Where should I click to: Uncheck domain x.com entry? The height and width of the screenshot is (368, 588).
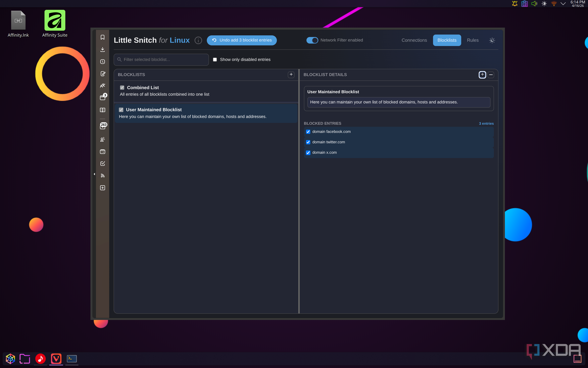tap(308, 153)
